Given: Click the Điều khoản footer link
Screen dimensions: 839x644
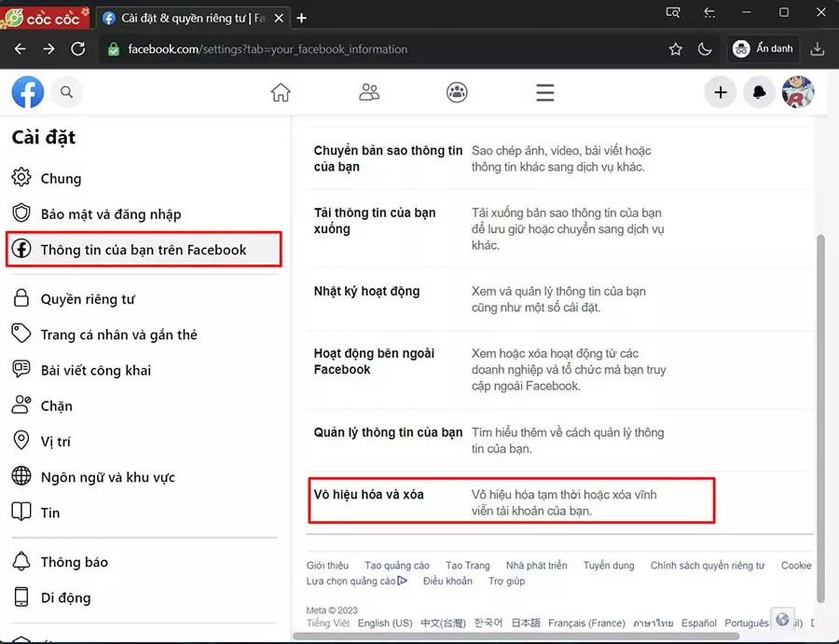Looking at the screenshot, I should [x=447, y=581].
